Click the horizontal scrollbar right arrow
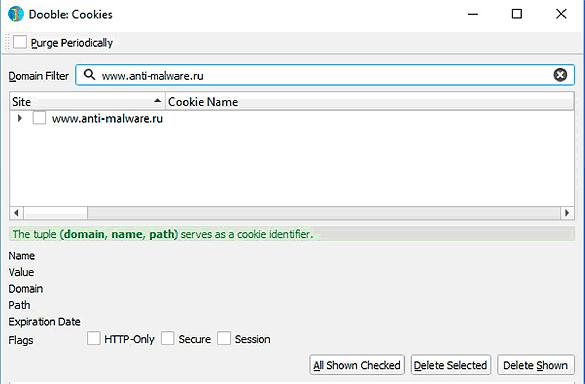This screenshot has height=384, width=585. pos(567,213)
